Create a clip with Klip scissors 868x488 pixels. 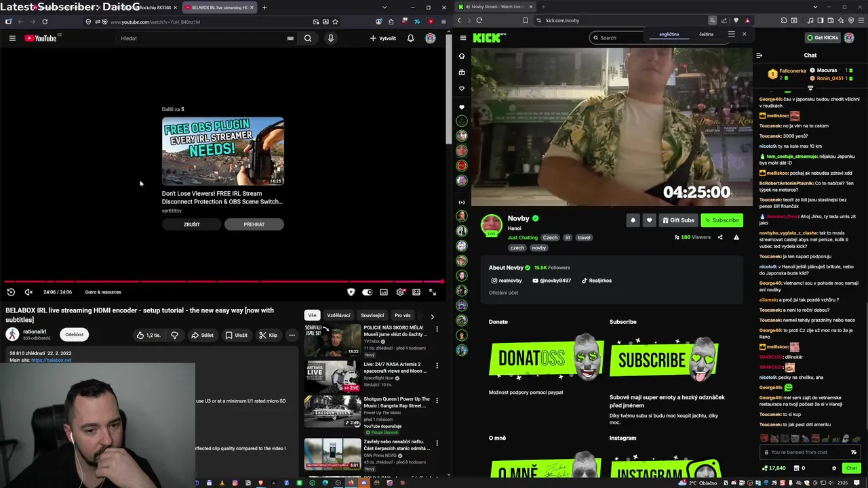[268, 335]
